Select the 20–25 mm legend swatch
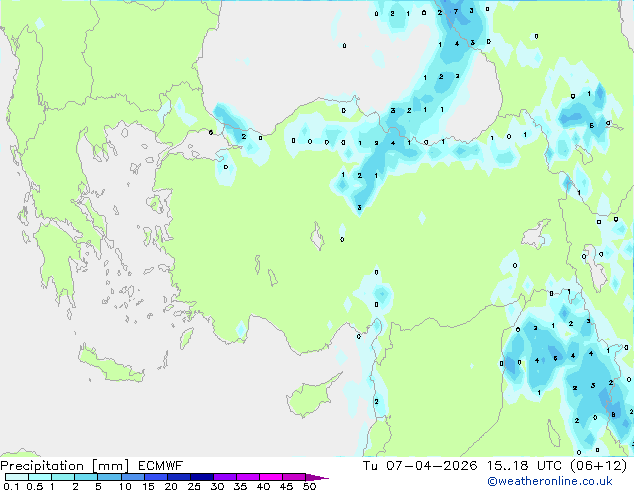Viewport: 634px width, 490px height. [178, 477]
